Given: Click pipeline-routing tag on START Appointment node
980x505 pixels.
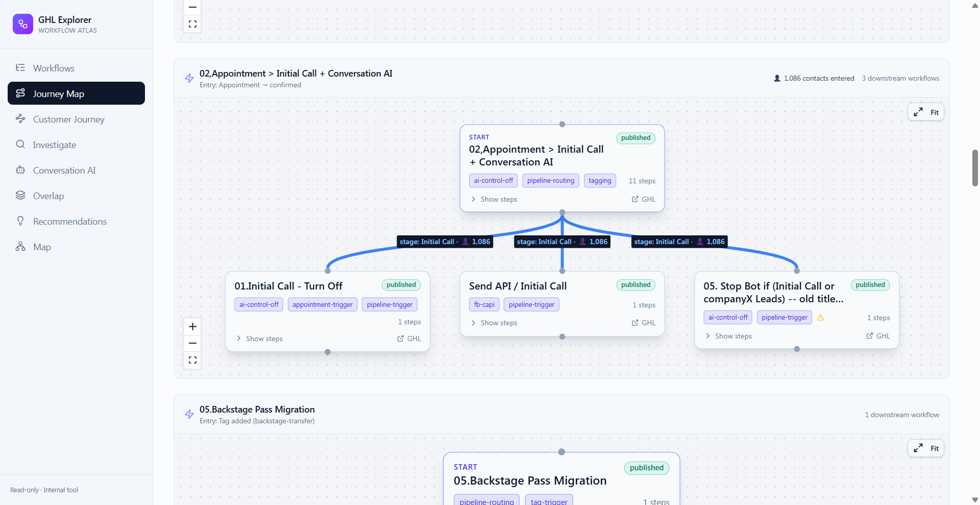Looking at the screenshot, I should (551, 181).
